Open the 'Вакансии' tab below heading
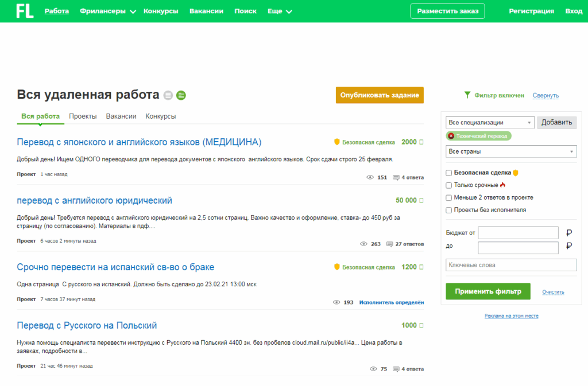Image resolution: width=588 pixels, height=386 pixels. coord(121,116)
